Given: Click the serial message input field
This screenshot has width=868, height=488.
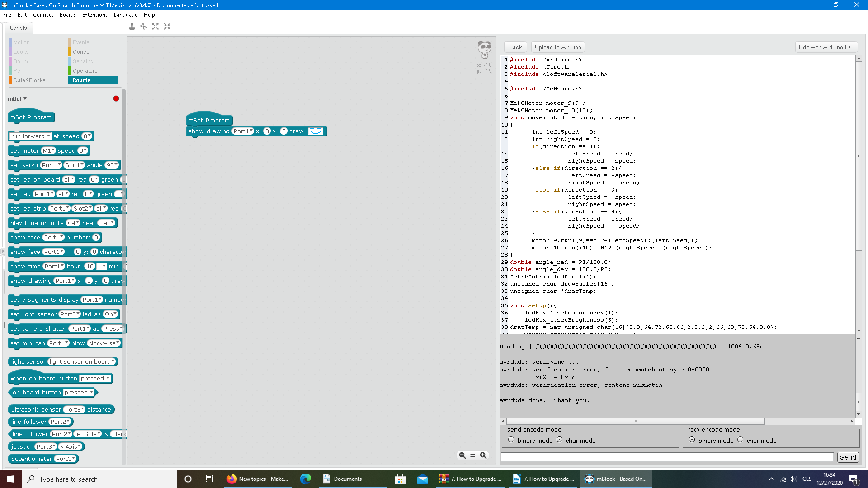Looking at the screenshot, I should (667, 457).
